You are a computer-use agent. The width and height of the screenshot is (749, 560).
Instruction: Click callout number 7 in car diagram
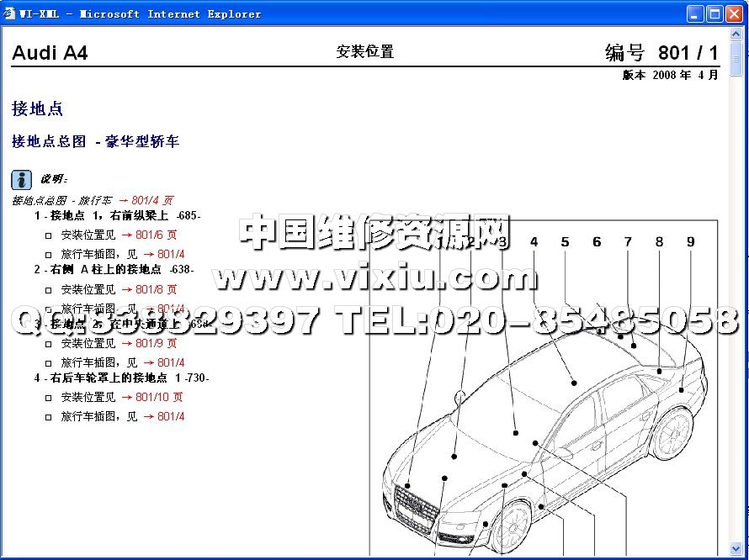tap(628, 242)
